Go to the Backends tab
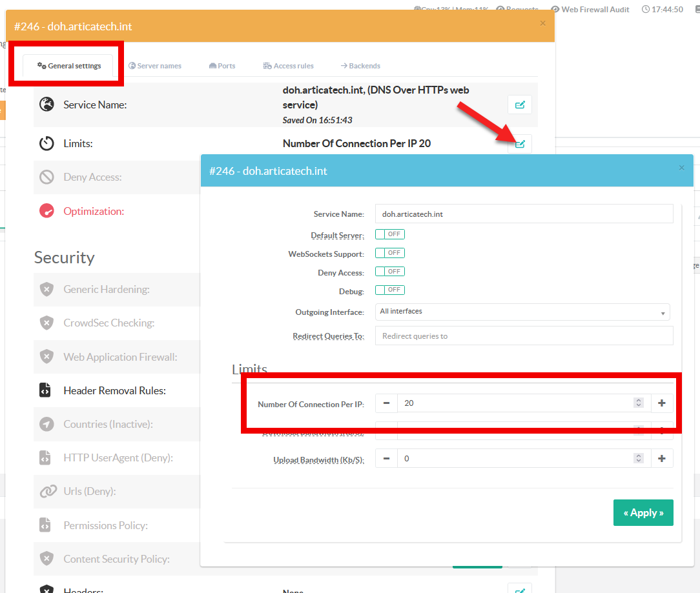Image resolution: width=700 pixels, height=593 pixels. pos(360,66)
